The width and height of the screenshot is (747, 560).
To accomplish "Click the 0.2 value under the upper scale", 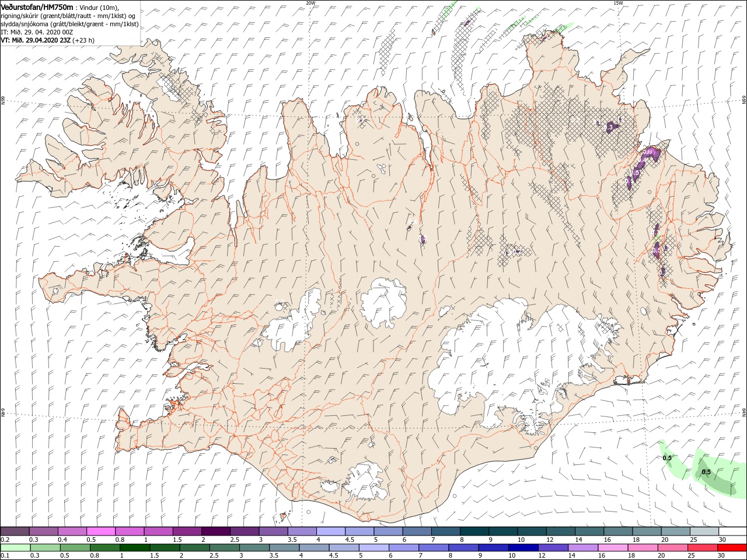I will click(5, 540).
